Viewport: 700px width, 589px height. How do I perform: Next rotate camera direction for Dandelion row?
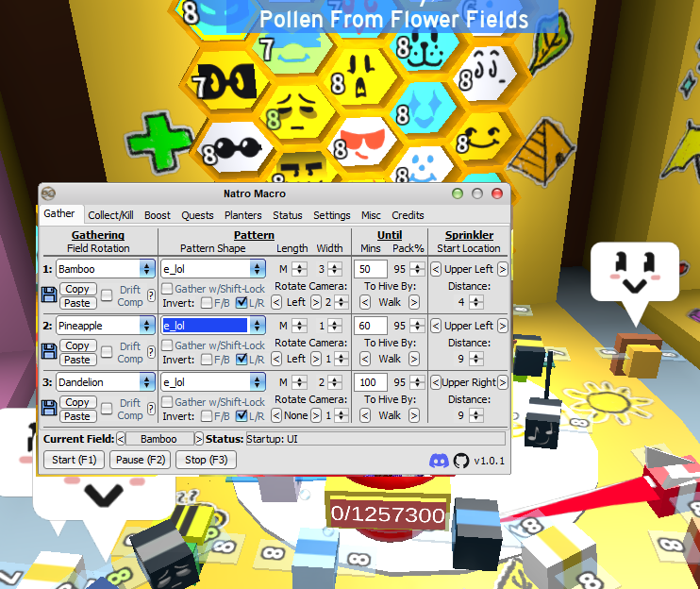coord(316,415)
